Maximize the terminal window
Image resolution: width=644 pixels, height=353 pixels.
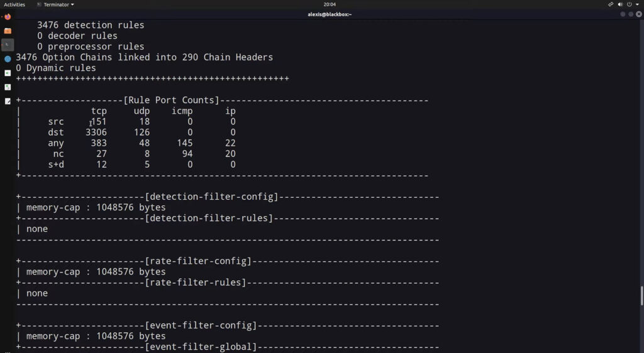pyautogui.click(x=631, y=14)
